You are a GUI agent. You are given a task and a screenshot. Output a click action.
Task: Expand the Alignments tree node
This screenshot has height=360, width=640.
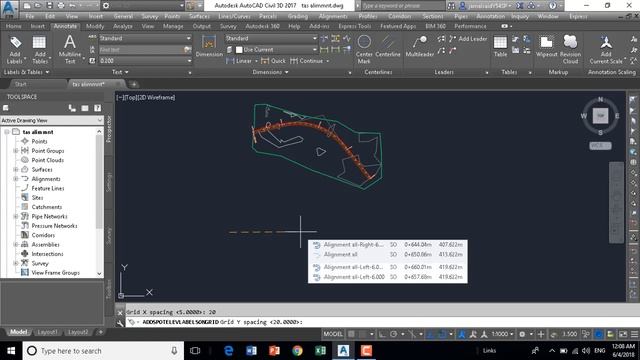click(16, 179)
